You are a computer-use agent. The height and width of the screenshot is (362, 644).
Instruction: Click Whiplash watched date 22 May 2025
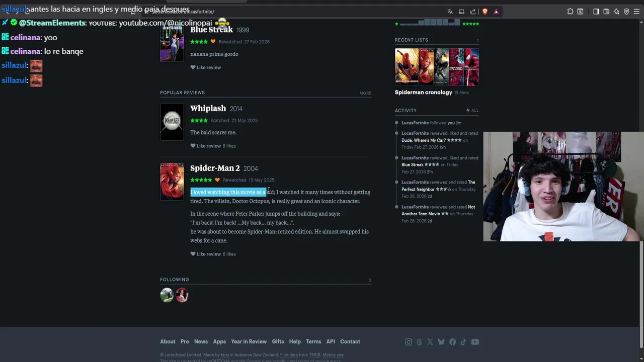(x=245, y=121)
